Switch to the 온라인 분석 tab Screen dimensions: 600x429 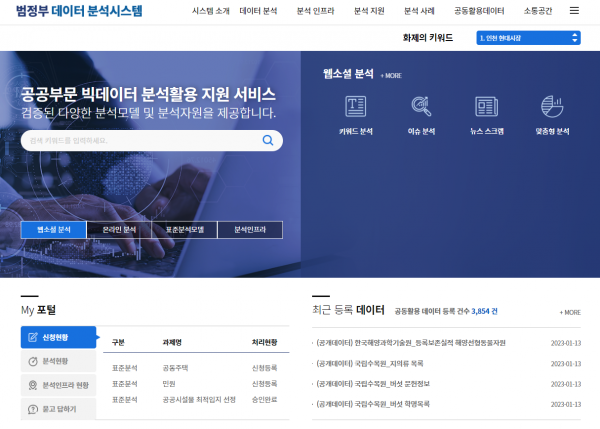pyautogui.click(x=119, y=230)
